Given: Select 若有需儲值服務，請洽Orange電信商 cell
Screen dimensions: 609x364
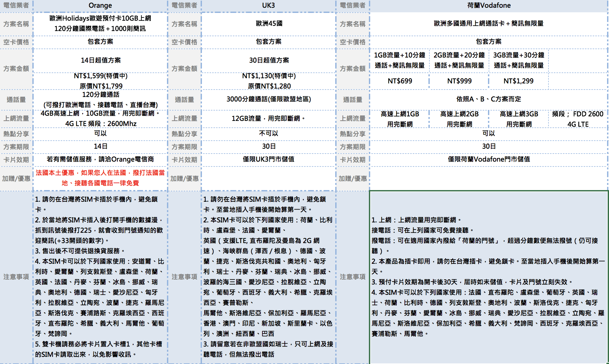Looking at the screenshot, I should point(100,159).
